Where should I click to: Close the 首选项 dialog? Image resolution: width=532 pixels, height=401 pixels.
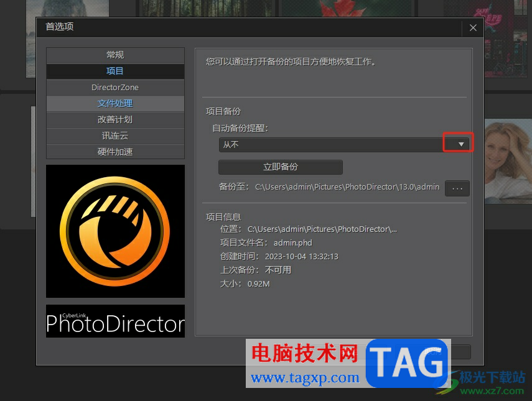(473, 28)
